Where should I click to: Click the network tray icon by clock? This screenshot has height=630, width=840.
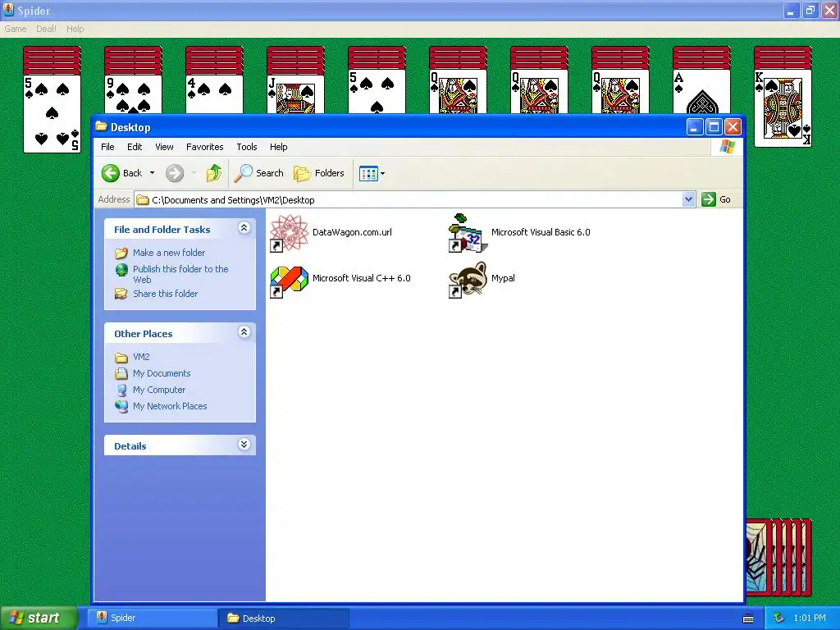coord(779,619)
